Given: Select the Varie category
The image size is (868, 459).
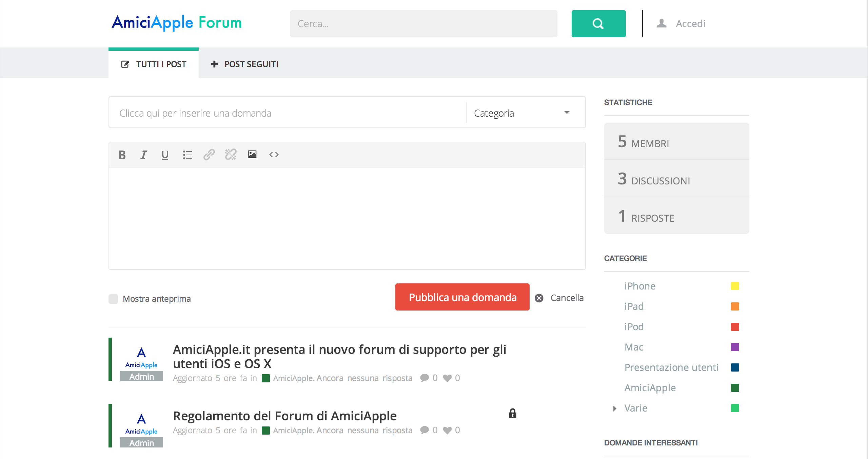Looking at the screenshot, I should [x=636, y=408].
